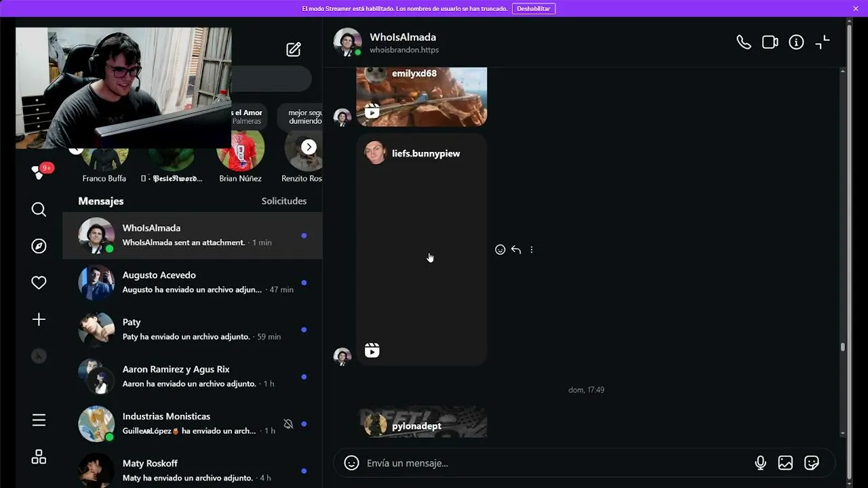Open the reel icon on emilyxd68 post

[x=372, y=111]
